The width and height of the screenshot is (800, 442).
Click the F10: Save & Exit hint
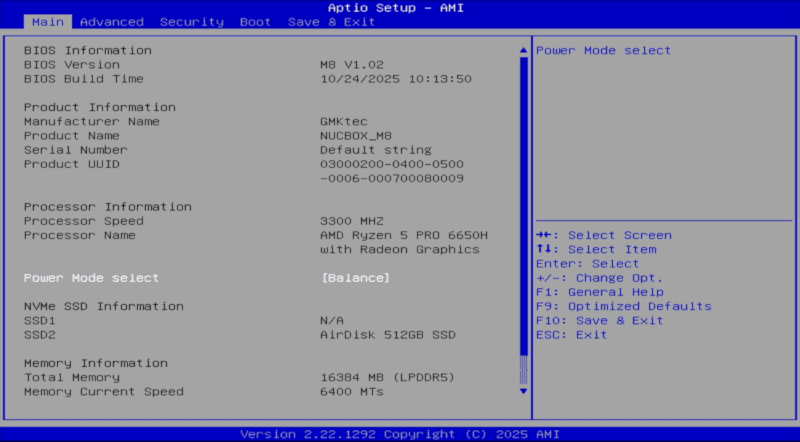pos(599,320)
